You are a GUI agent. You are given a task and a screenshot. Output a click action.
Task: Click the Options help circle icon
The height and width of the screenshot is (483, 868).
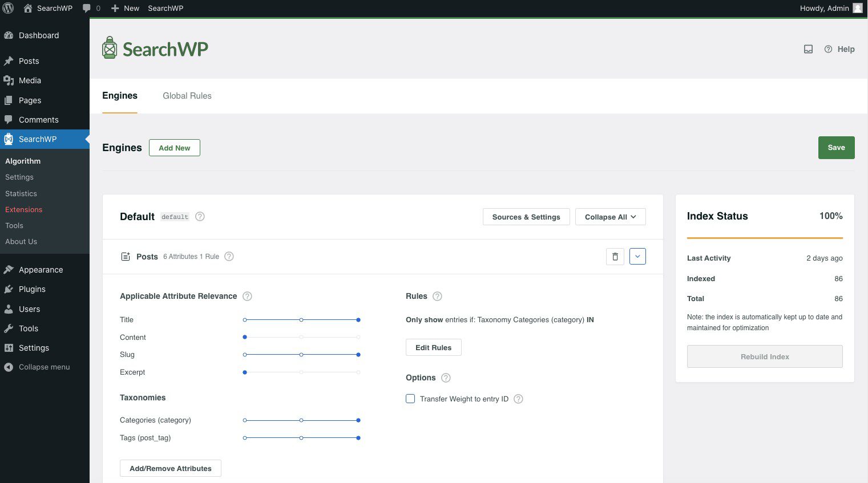tap(446, 378)
